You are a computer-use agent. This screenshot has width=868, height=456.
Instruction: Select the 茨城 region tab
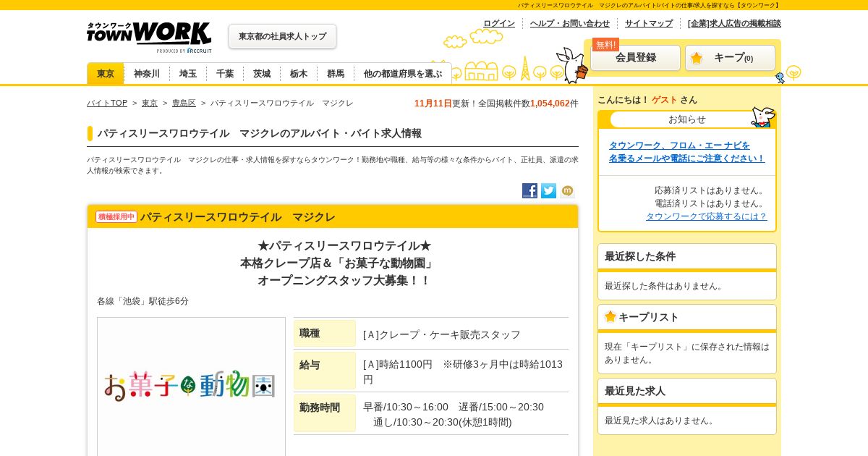pyautogui.click(x=262, y=74)
